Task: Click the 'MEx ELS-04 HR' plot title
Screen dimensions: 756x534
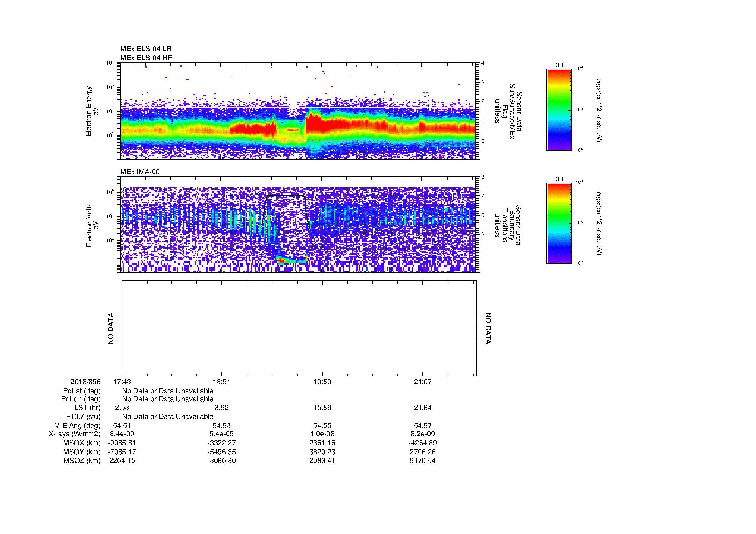Action: coord(146,58)
